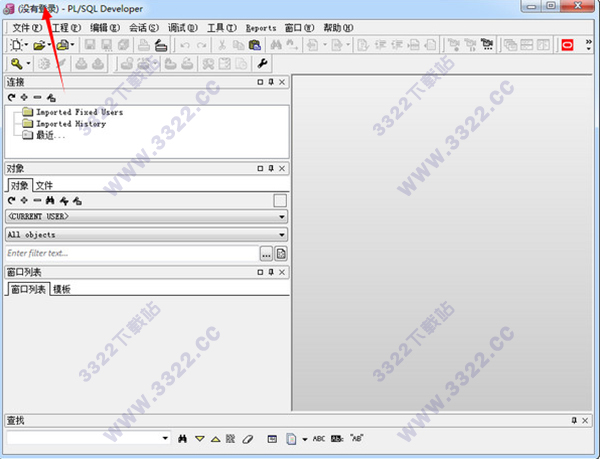Select the Imported History folder
The height and width of the screenshot is (459, 600).
click(64, 124)
